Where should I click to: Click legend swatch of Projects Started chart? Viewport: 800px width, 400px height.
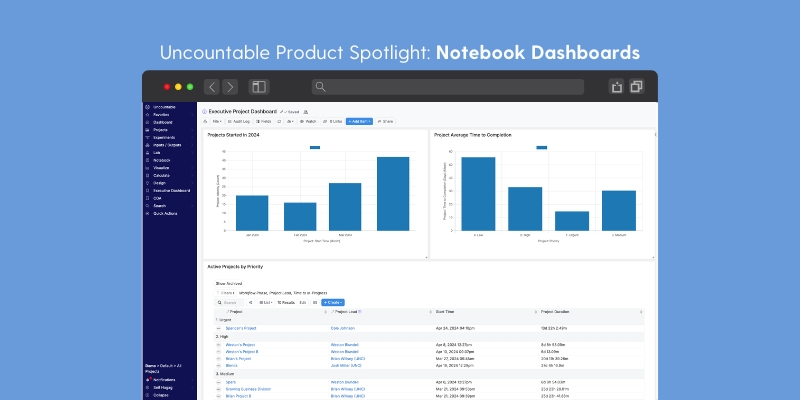315,147
